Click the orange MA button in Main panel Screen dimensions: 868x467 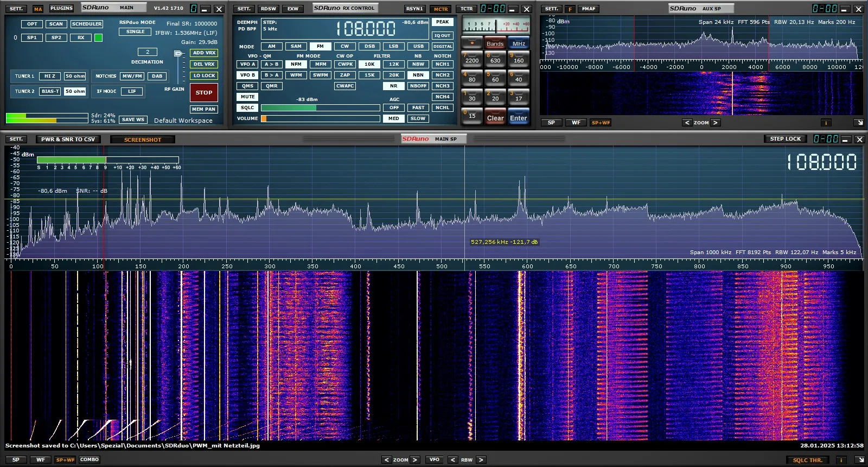(38, 9)
